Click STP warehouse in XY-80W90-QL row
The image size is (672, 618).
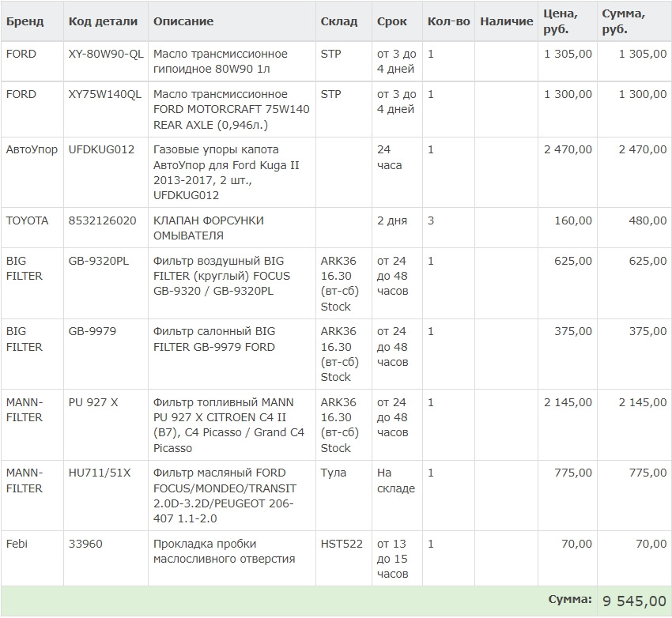tap(330, 54)
